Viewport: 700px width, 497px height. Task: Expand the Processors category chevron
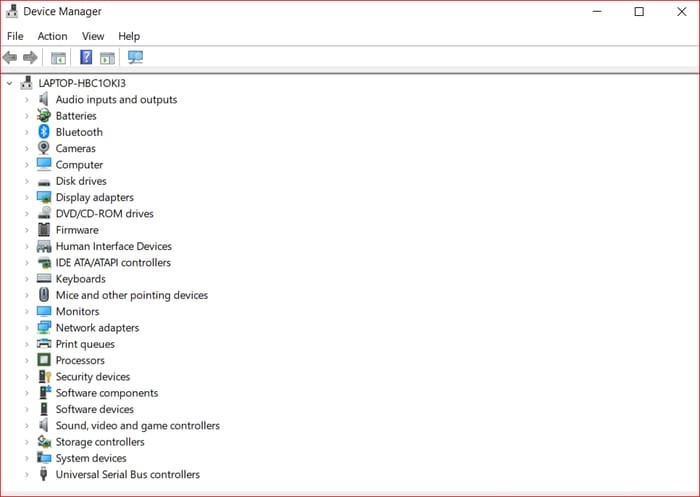click(x=26, y=360)
